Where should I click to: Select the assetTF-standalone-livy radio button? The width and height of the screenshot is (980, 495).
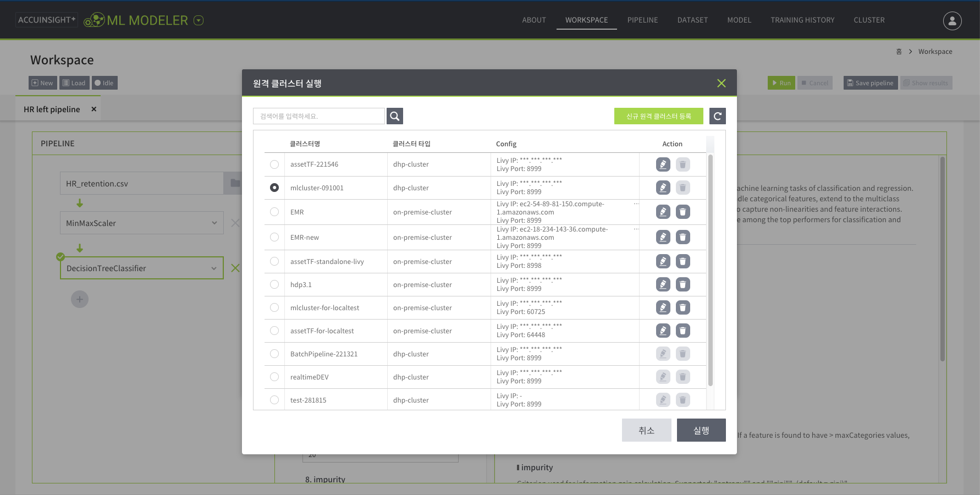(x=274, y=261)
